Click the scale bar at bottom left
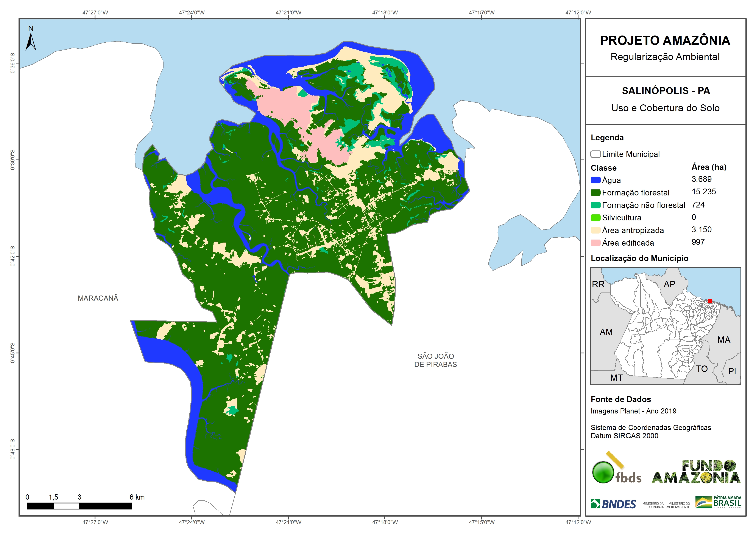Viewport: 756px width, 534px height. 79,506
